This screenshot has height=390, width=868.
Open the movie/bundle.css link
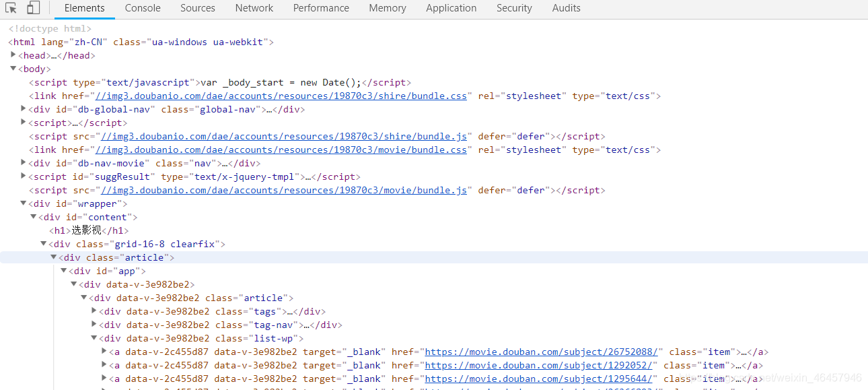coord(281,150)
